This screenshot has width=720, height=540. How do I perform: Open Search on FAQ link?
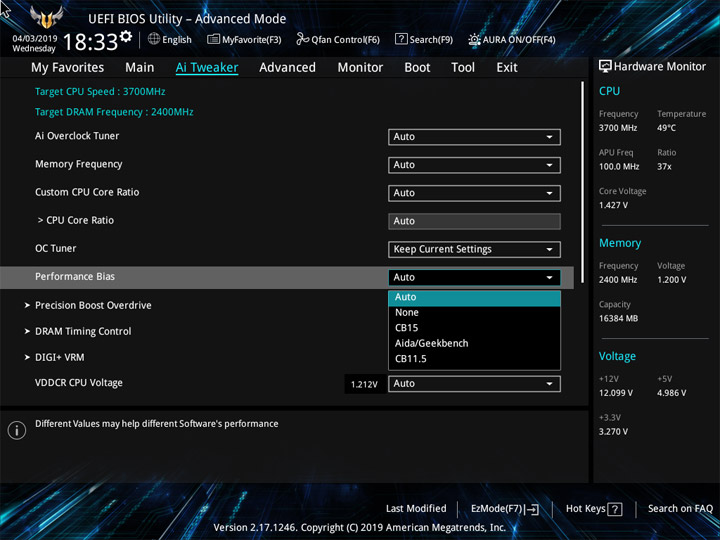pos(680,509)
